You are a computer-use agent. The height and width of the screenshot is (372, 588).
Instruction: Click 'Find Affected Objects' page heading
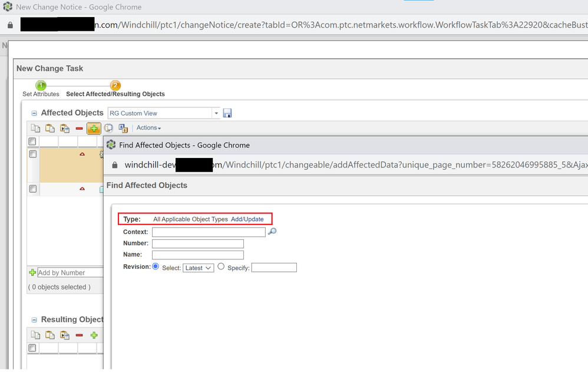point(147,185)
